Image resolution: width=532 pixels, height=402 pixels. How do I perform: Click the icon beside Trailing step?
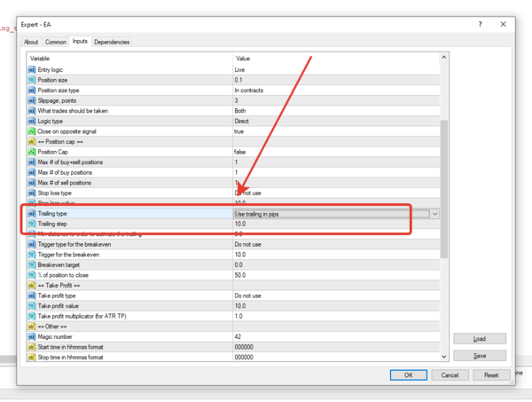coord(32,224)
